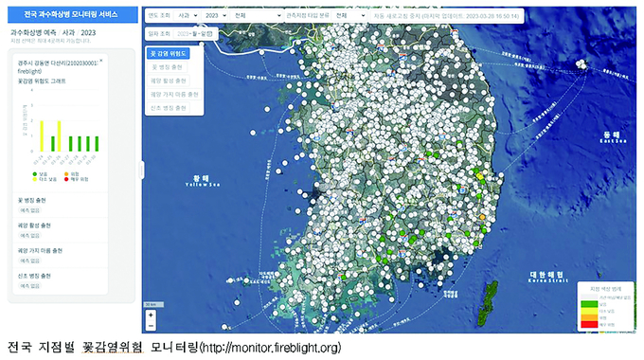Collapse the left sidebar using the edge handle
The width and height of the screenshot is (644, 360).
142,171
